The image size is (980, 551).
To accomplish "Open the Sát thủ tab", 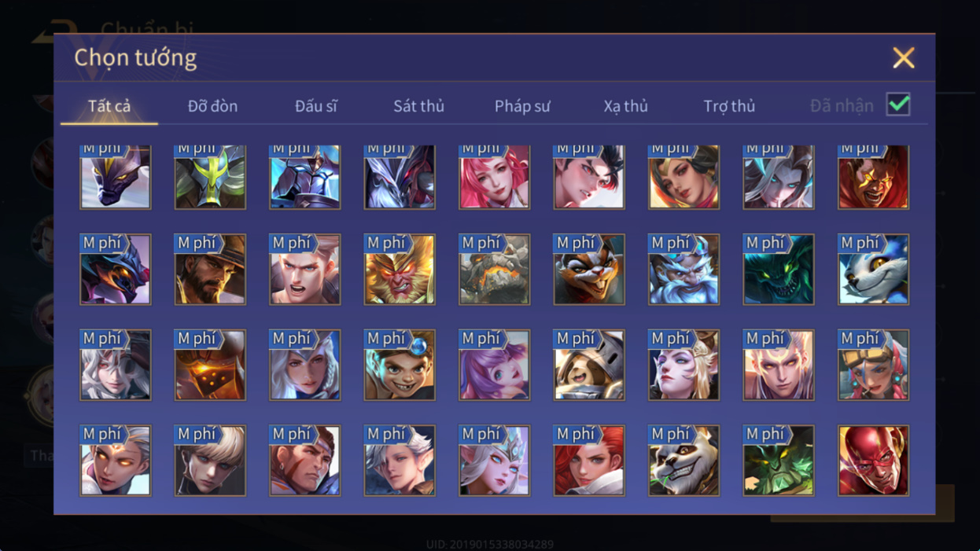I will click(418, 106).
